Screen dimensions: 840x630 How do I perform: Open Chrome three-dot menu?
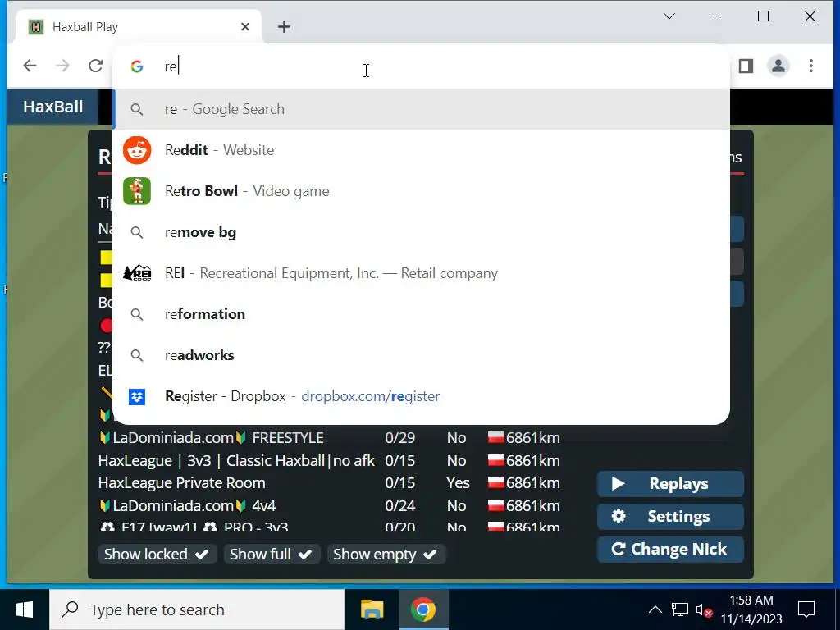(x=811, y=66)
